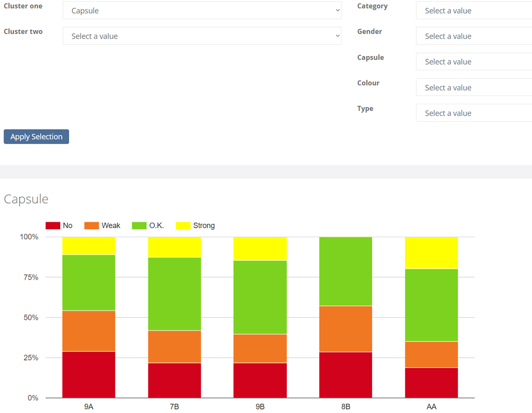Click the yellow Strong segment of bar 9A
Image resolution: width=532 pixels, height=413 pixels.
89,246
